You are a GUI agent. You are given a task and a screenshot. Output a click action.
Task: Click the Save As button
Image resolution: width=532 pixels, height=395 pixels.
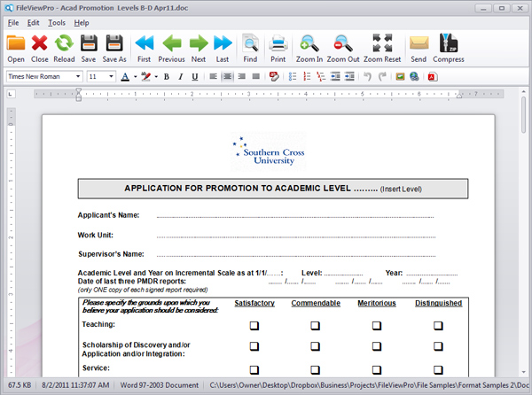(114, 48)
